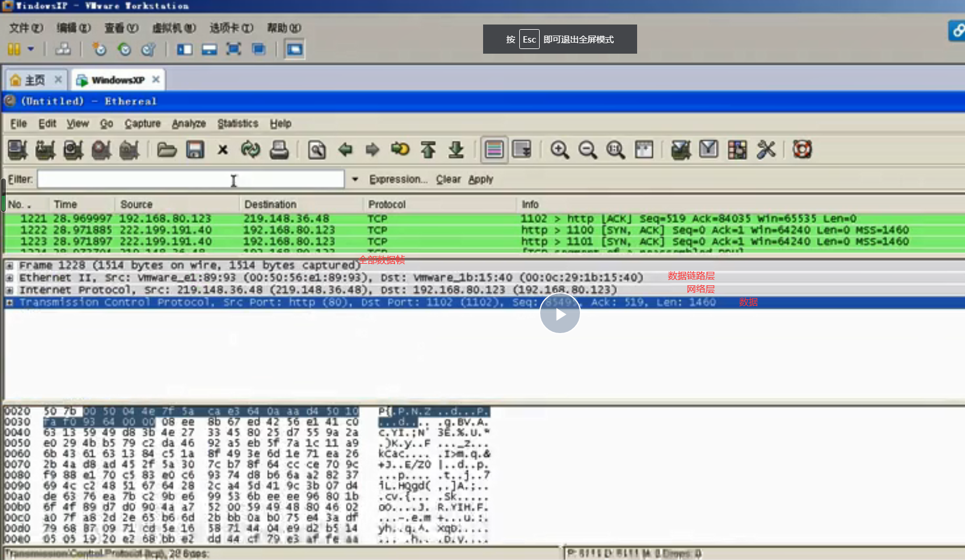This screenshot has height=560, width=965.
Task: Save capture file floppy icon
Action: point(195,150)
